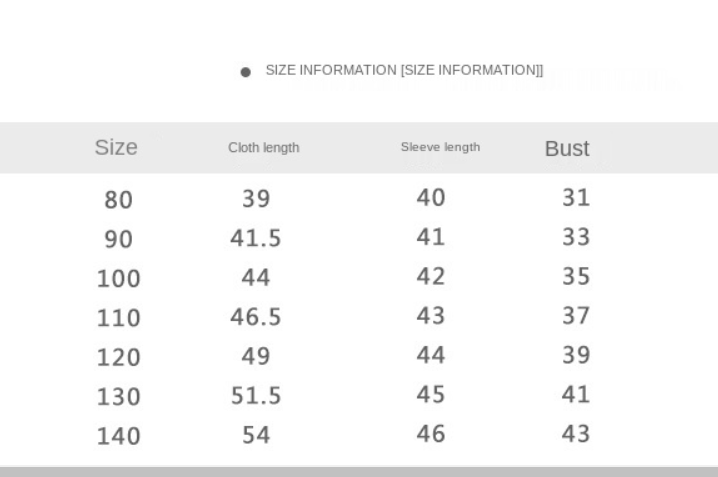Click the Cloth length column header
Screen dimensions: 718x477
coord(264,147)
